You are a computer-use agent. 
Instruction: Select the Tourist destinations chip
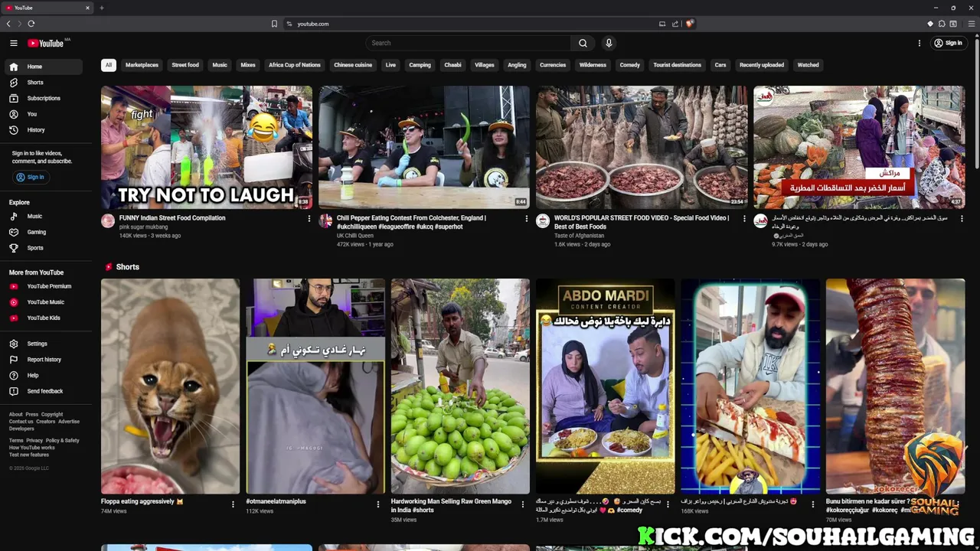click(677, 65)
